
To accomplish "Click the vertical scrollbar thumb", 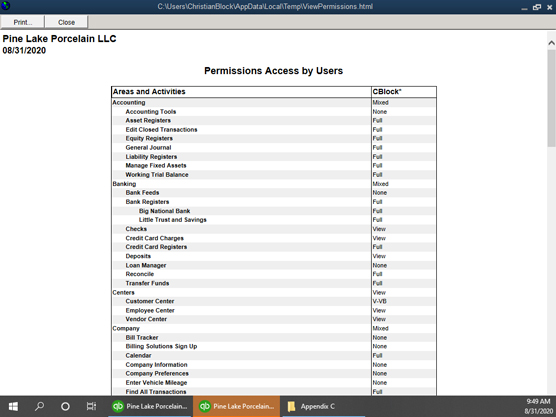I will tap(551, 98).
